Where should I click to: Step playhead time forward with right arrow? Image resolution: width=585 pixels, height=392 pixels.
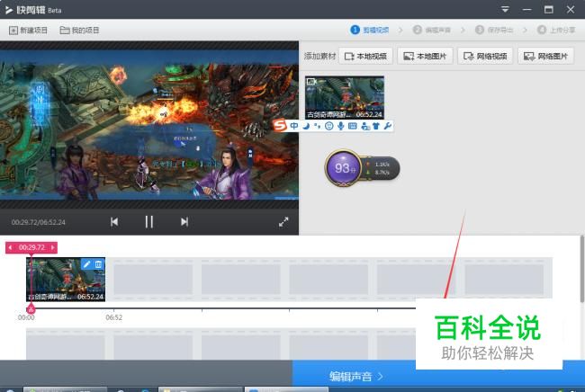[52, 247]
